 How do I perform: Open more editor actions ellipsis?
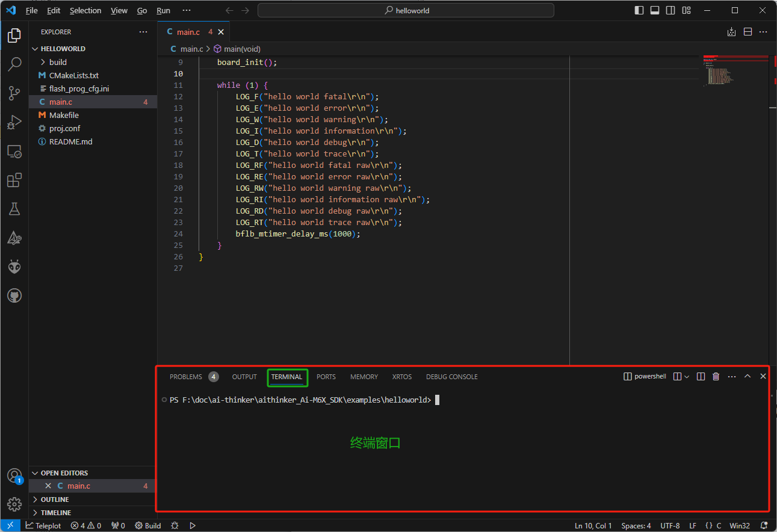click(x=763, y=32)
